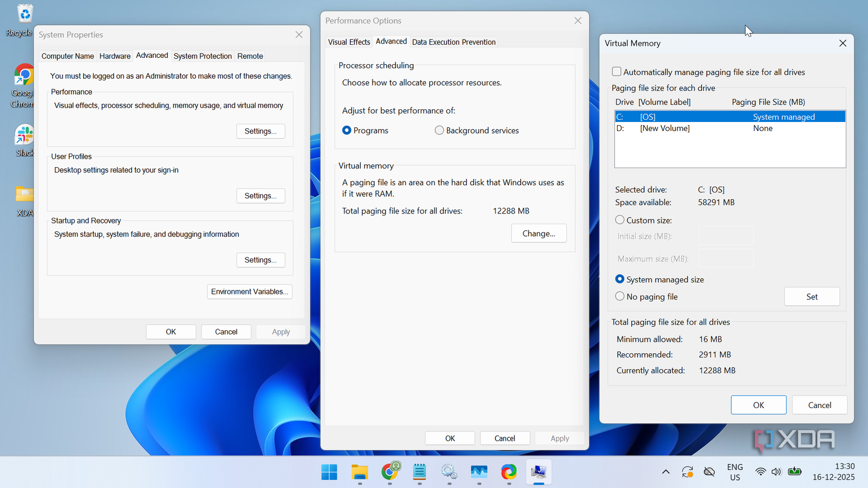This screenshot has height=488, width=868.
Task: Open the System Protection tab
Action: [x=203, y=56]
